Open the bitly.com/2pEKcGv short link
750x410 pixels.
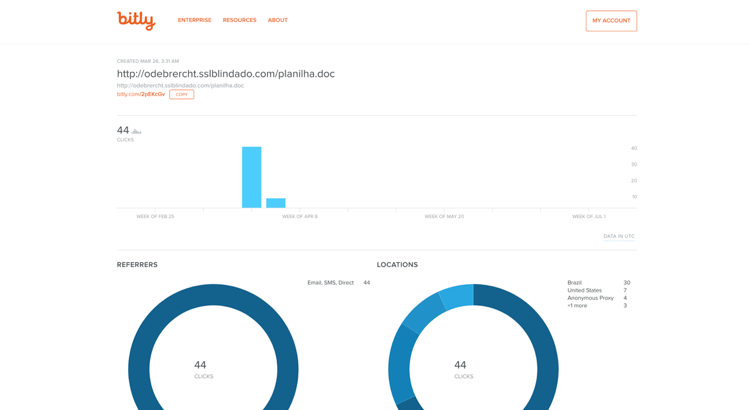(x=141, y=94)
